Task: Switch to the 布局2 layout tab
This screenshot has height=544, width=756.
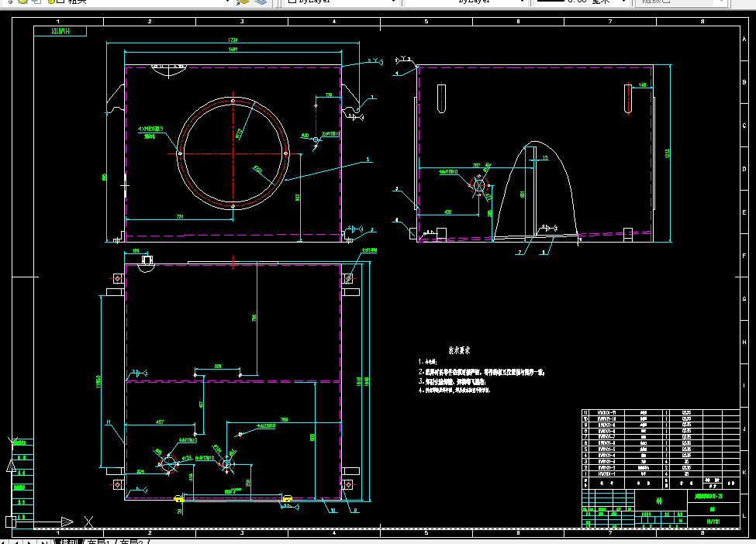Action: pos(131,541)
